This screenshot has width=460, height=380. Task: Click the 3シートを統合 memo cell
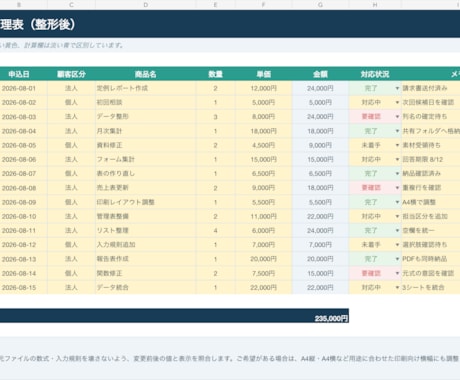tap(431, 288)
